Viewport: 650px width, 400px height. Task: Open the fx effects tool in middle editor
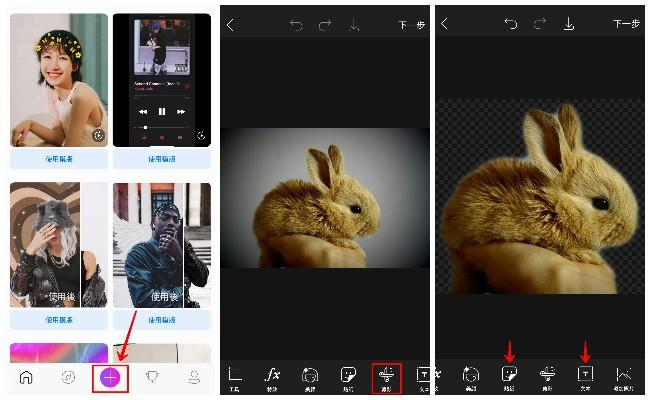coord(272,377)
